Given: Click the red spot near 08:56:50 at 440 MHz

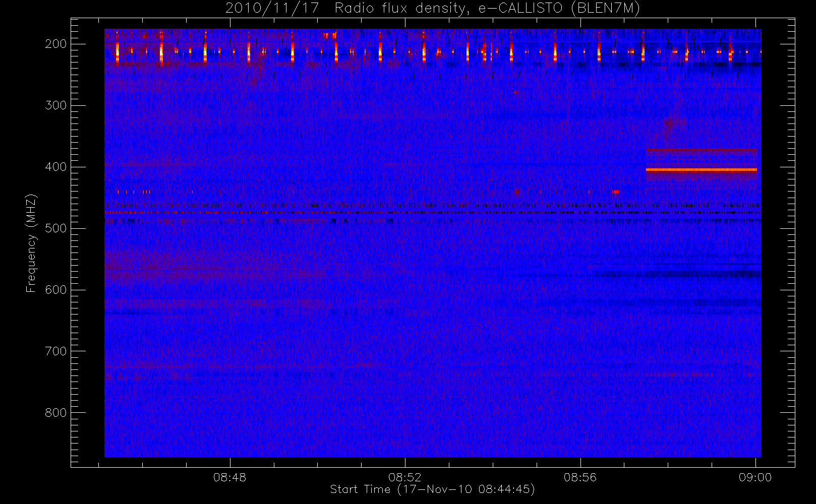Looking at the screenshot, I should click(616, 192).
